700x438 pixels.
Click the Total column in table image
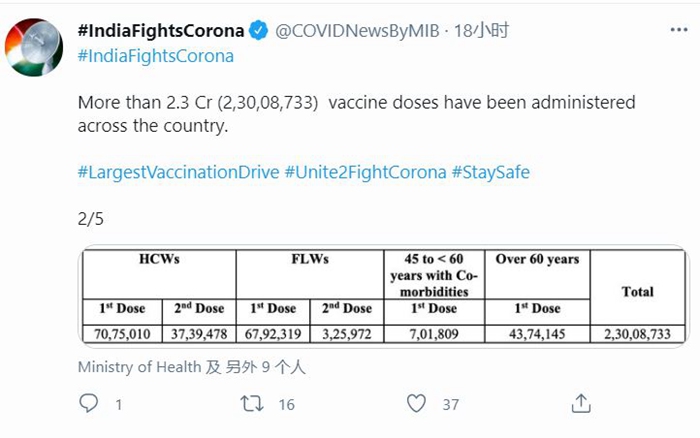(637, 291)
